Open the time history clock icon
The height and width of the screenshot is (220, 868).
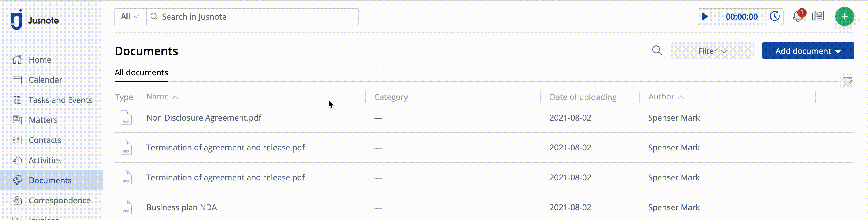pyautogui.click(x=775, y=17)
